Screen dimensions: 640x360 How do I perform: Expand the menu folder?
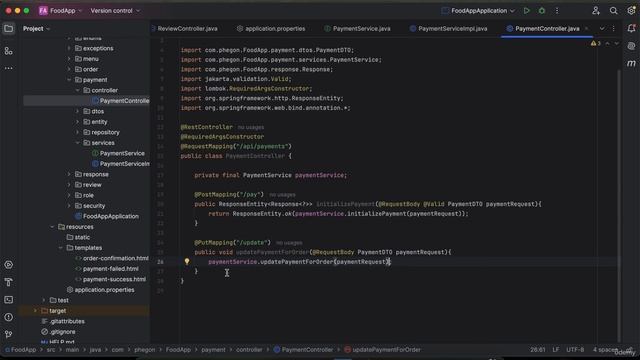[x=69, y=59]
